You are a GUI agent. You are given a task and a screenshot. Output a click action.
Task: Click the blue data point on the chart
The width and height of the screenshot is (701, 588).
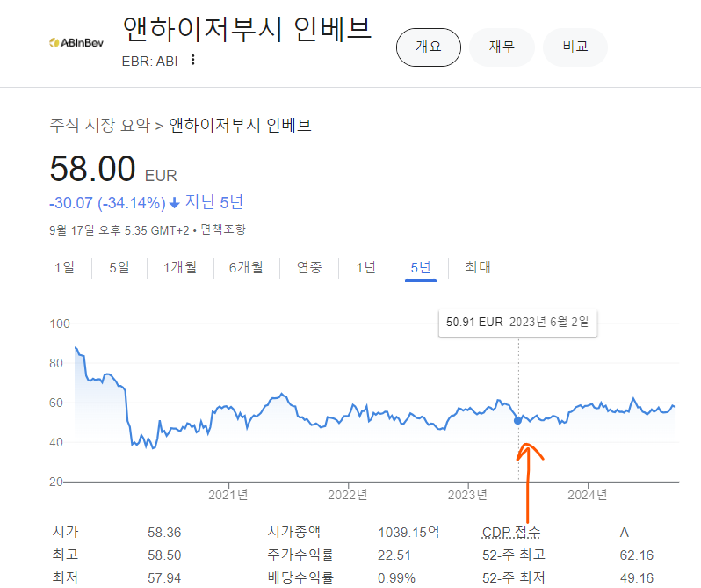[517, 420]
